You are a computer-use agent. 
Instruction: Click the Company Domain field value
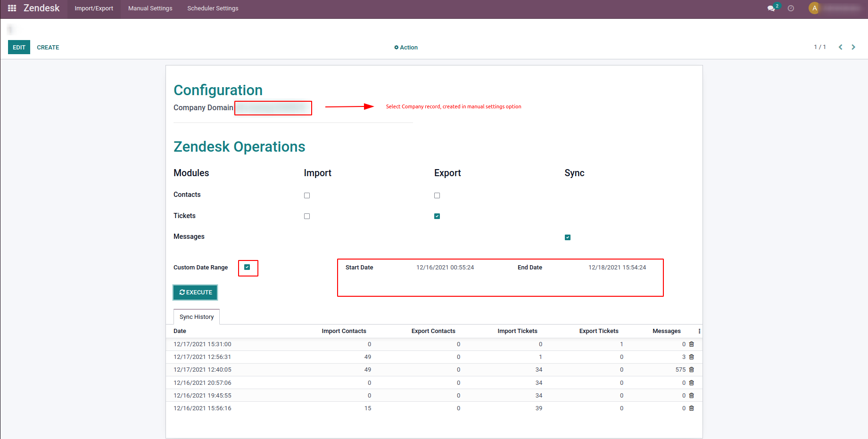click(273, 108)
